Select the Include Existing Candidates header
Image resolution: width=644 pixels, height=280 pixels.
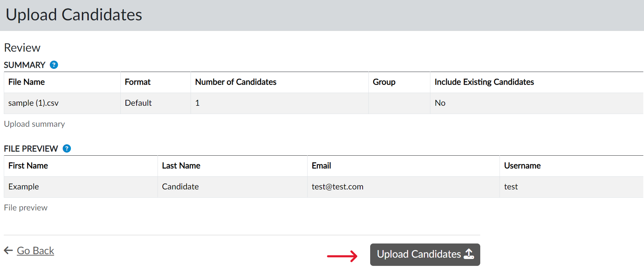click(x=484, y=82)
